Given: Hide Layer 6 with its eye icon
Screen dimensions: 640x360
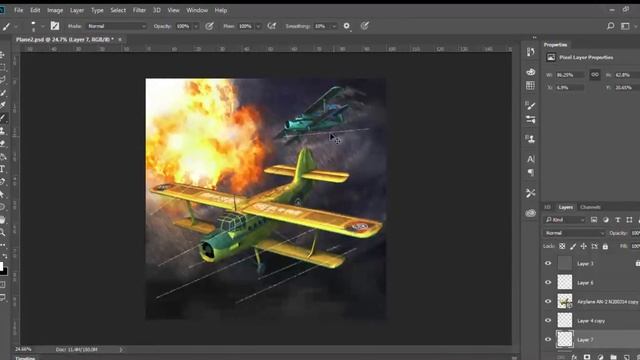Looking at the screenshot, I should click(548, 282).
